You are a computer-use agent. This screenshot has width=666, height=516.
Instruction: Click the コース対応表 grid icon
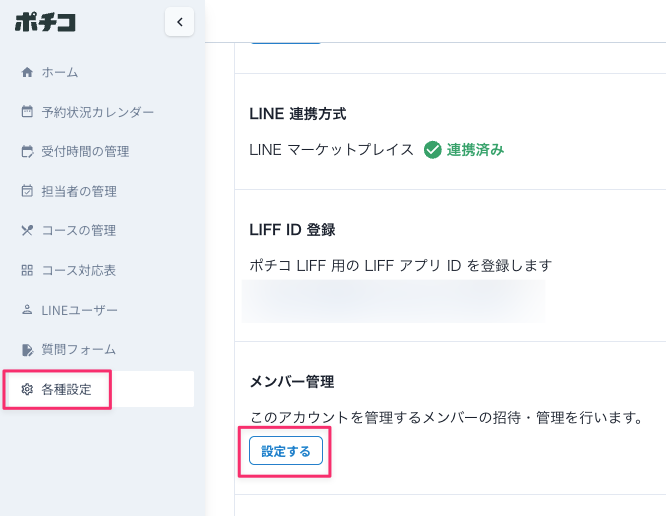click(x=27, y=270)
